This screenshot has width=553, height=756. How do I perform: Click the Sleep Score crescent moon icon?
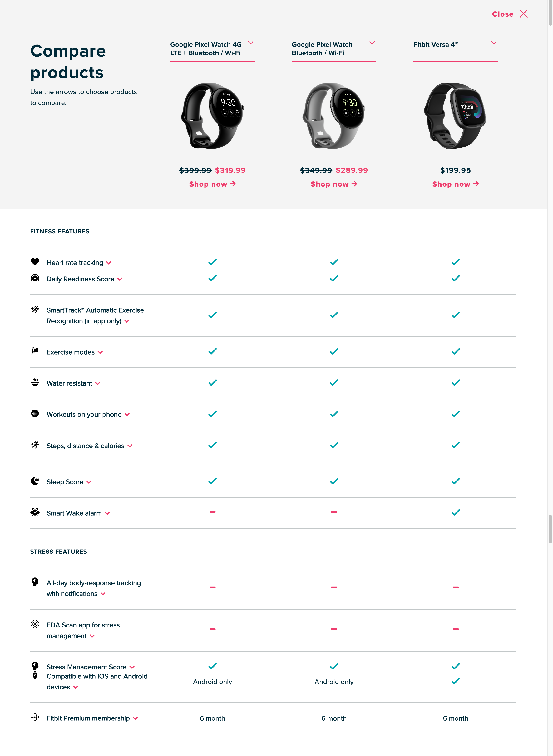(x=35, y=481)
